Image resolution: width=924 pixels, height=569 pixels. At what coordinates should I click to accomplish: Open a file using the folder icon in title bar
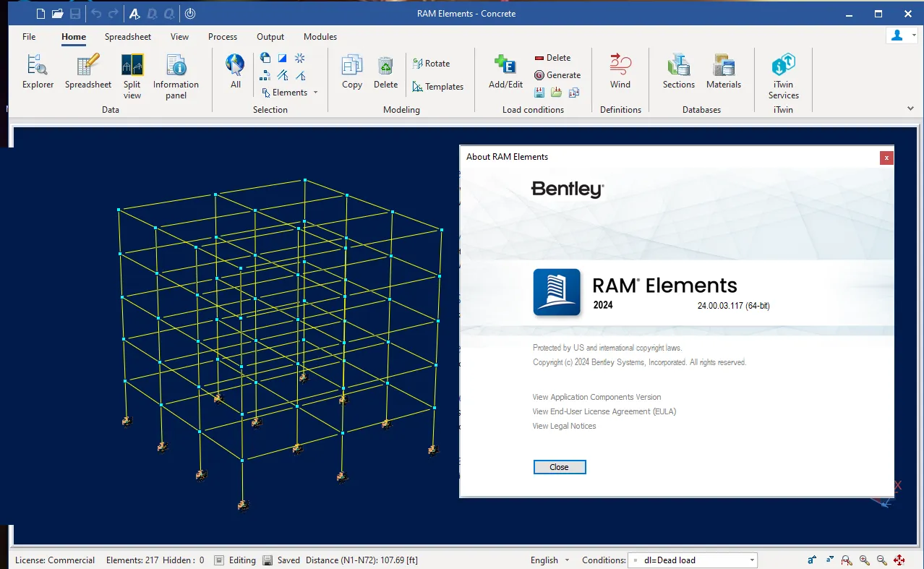pos(58,14)
